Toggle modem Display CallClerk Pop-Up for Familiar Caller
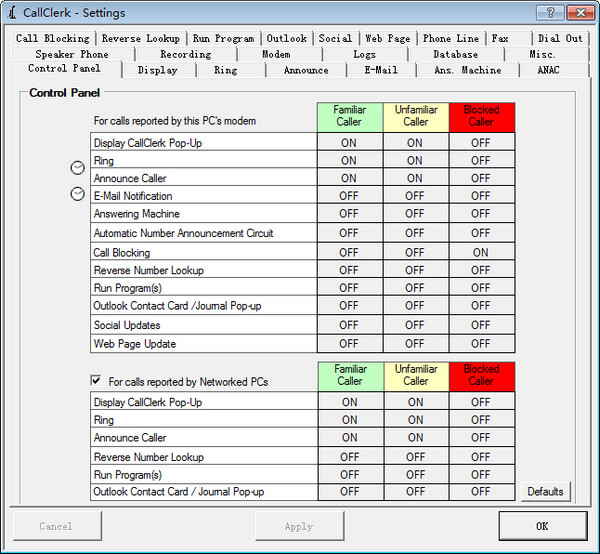 tap(349, 142)
